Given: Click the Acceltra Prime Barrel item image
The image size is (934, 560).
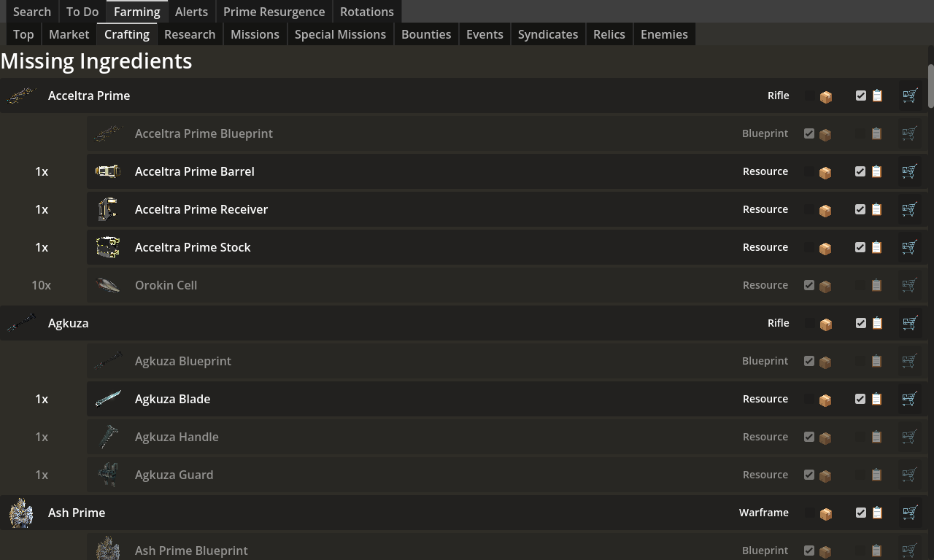Looking at the screenshot, I should pos(108,171).
